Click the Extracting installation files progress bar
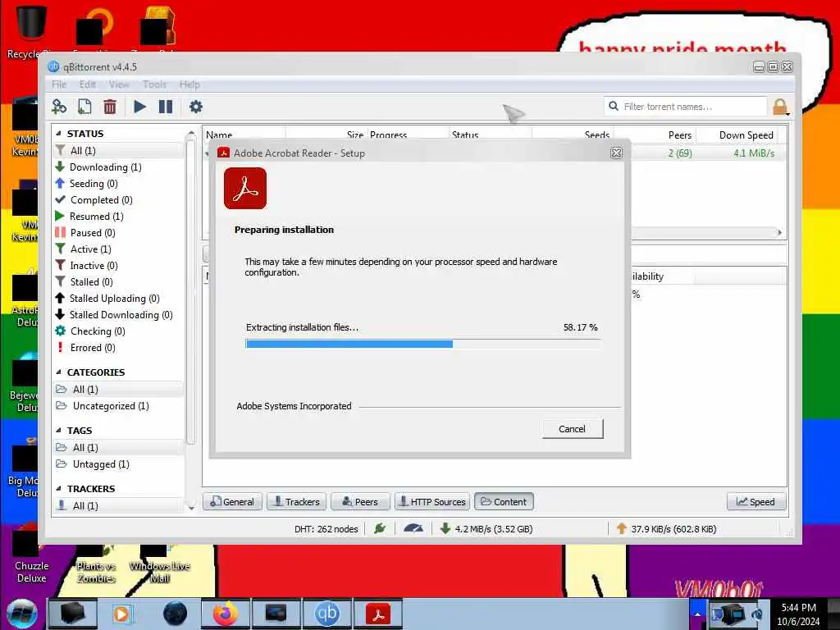The height and width of the screenshot is (630, 840). pos(423,344)
